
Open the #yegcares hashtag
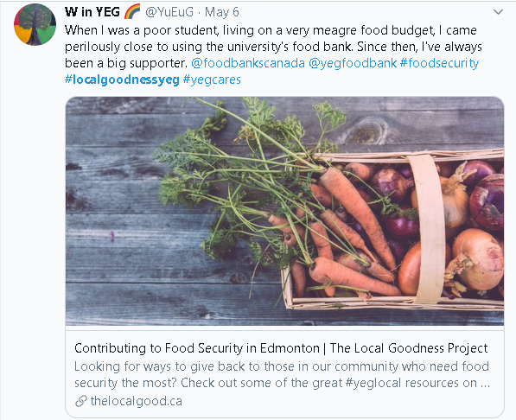(212, 80)
